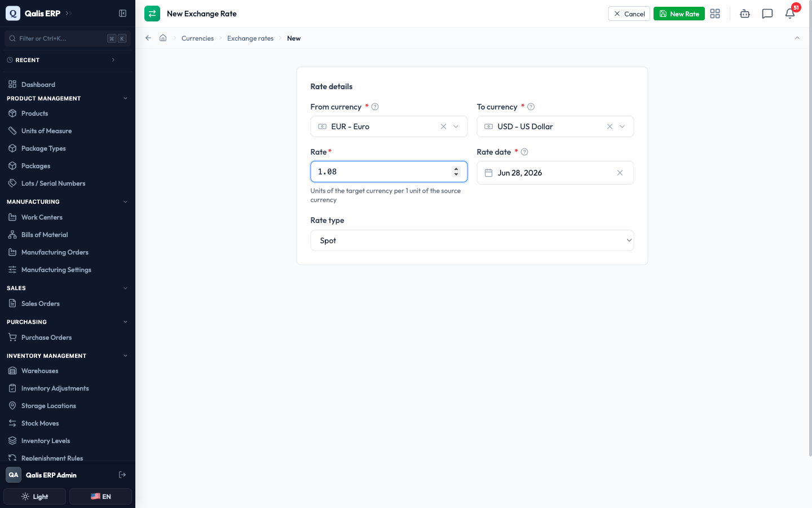
Task: Focus the Rate input field showing 1.08
Action: pos(389,172)
